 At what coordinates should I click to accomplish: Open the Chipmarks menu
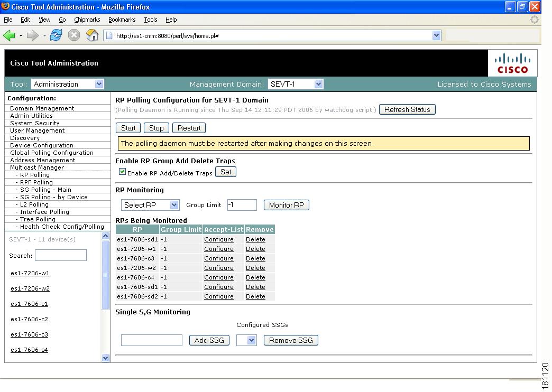(x=87, y=20)
